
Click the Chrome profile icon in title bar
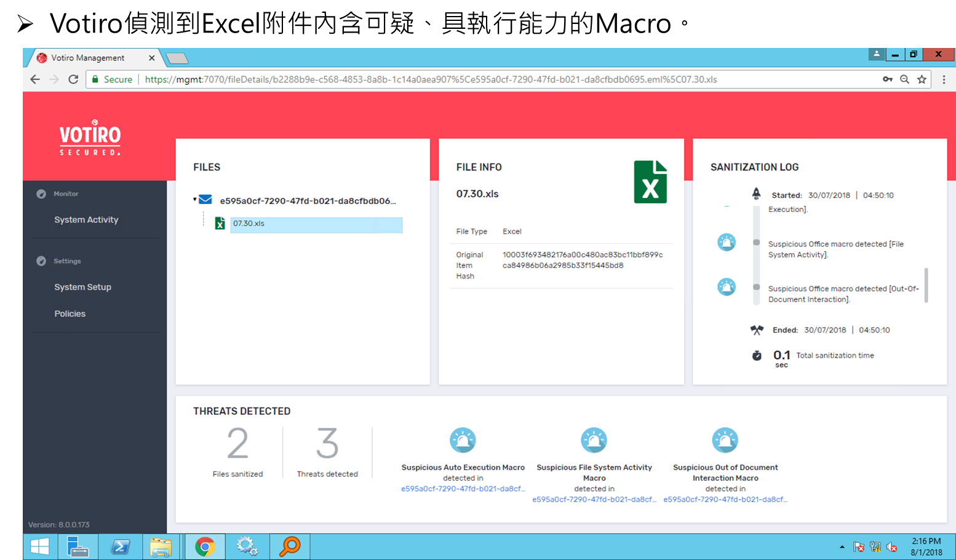coord(877,54)
